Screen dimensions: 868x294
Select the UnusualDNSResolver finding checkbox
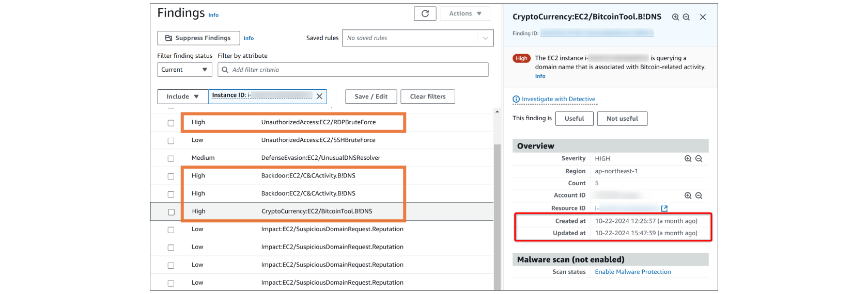click(171, 158)
